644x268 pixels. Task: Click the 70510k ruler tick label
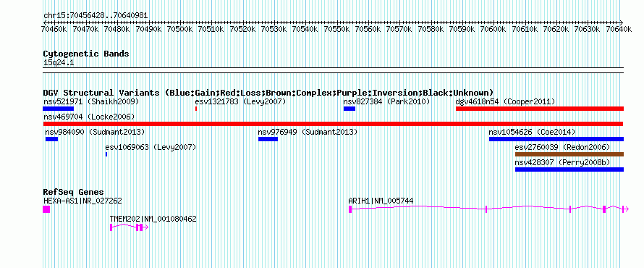tap(211, 29)
